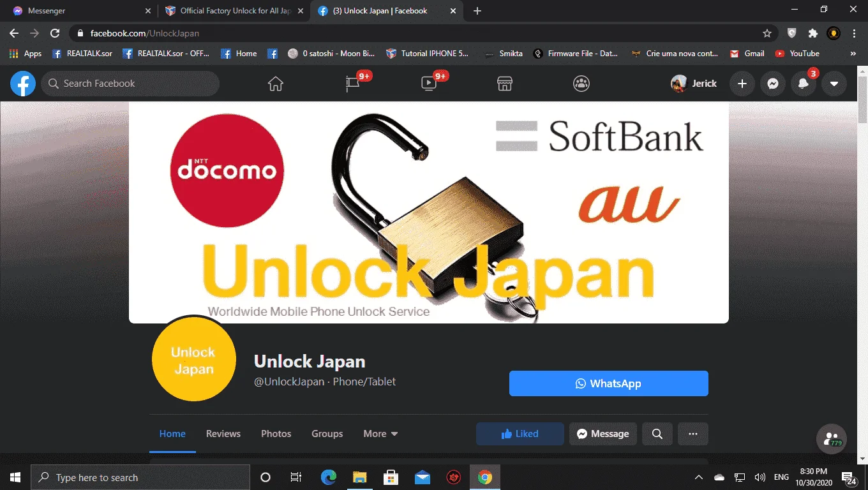This screenshot has height=490, width=868.
Task: Open the Facebook Home feed icon
Action: pyautogui.click(x=276, y=84)
